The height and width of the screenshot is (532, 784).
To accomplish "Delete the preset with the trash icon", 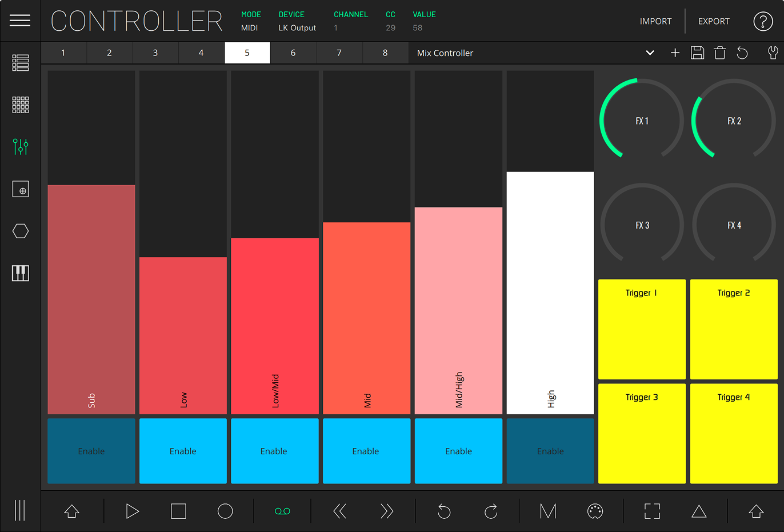I will click(719, 53).
